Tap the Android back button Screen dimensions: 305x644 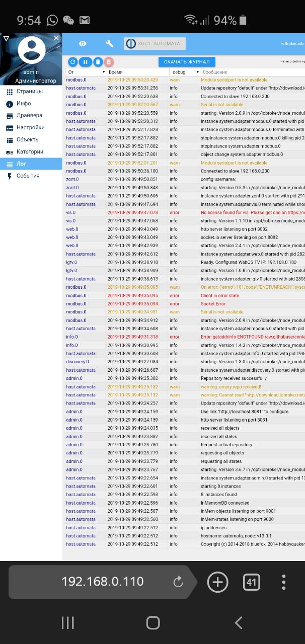[239, 623]
